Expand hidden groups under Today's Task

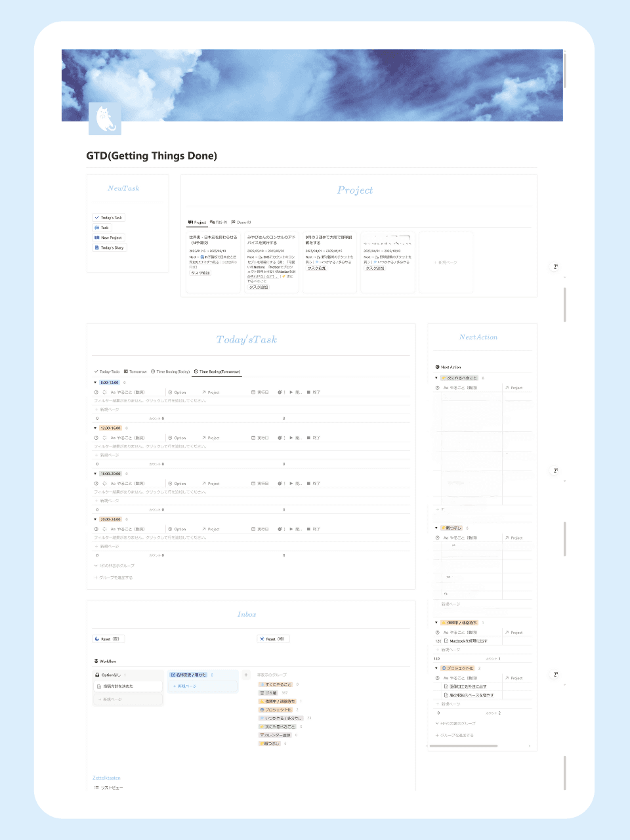(x=115, y=566)
